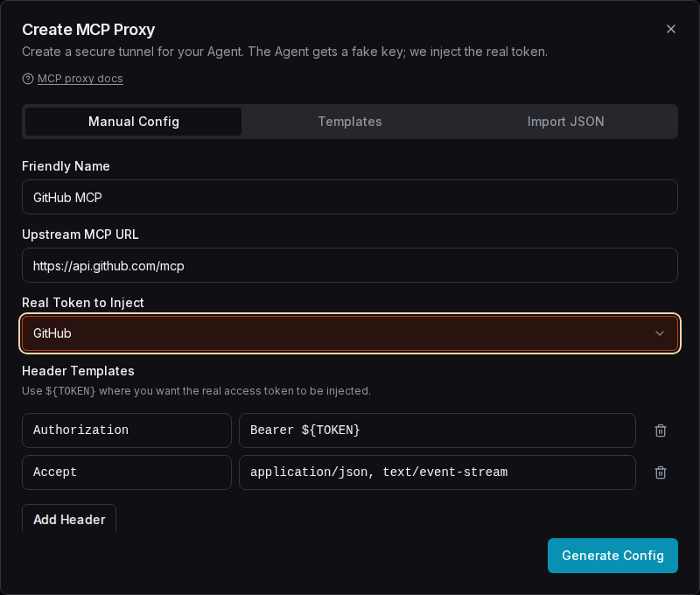Close the Create MCP Proxy dialog
The image size is (700, 595).
click(670, 29)
